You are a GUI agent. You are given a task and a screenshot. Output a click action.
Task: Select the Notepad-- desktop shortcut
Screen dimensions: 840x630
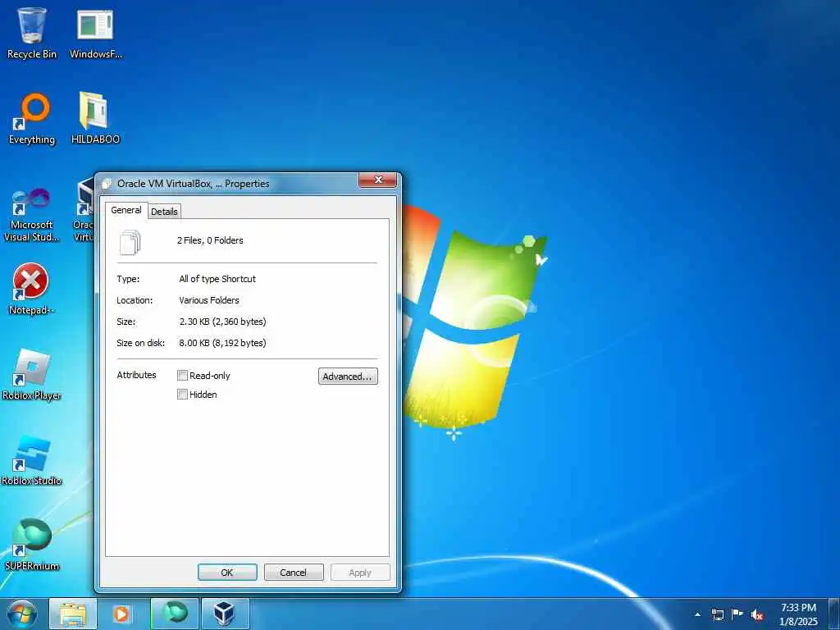pyautogui.click(x=31, y=290)
